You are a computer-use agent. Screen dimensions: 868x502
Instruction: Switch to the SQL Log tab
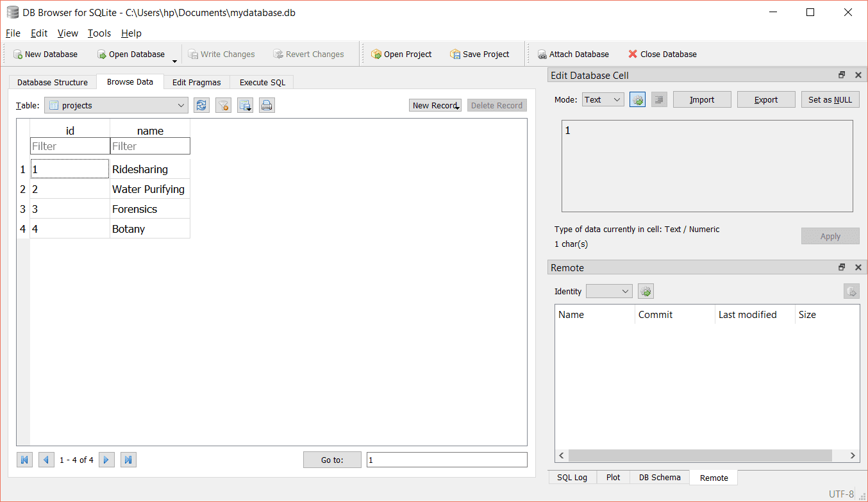click(572, 477)
